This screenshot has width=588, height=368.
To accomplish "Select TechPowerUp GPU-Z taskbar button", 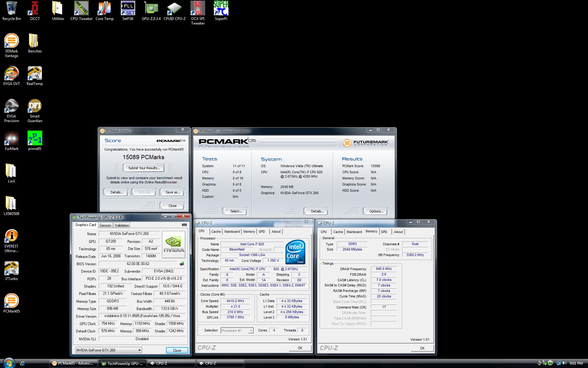I will pyautogui.click(x=123, y=363).
